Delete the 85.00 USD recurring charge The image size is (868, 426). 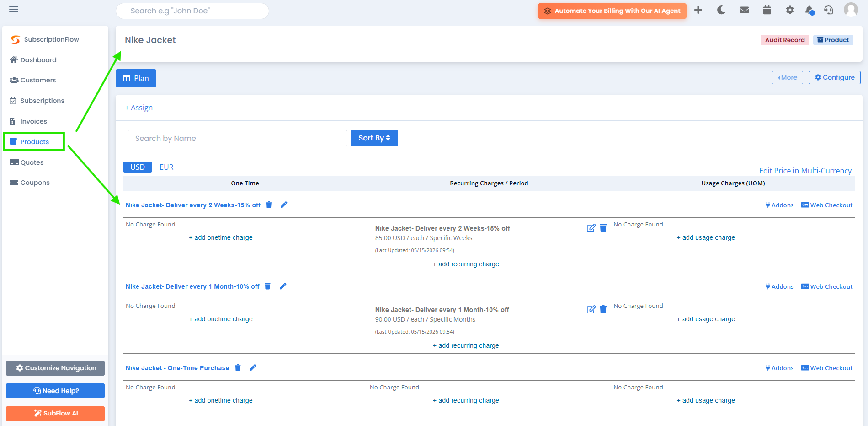pyautogui.click(x=603, y=228)
